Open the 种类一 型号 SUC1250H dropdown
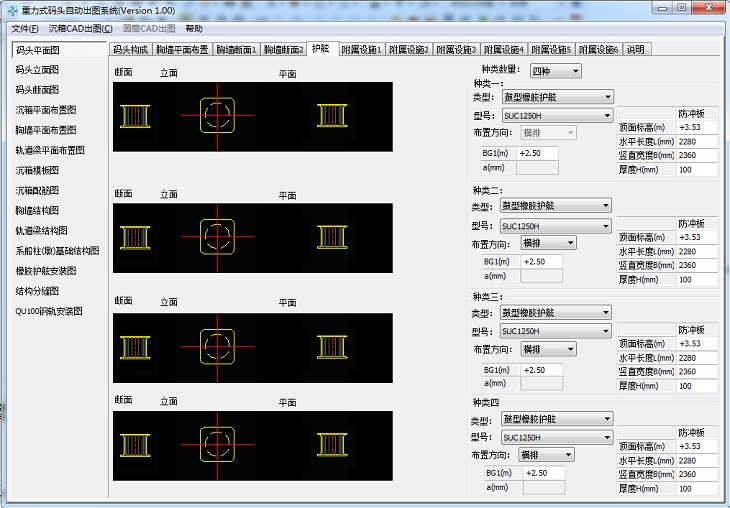This screenshot has height=508, width=730. (x=558, y=115)
